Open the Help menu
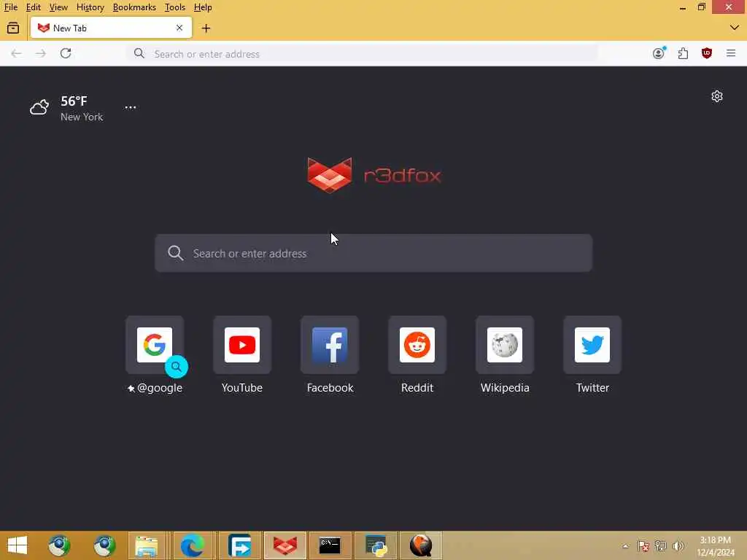Screen dimensions: 747x560 coord(203,7)
